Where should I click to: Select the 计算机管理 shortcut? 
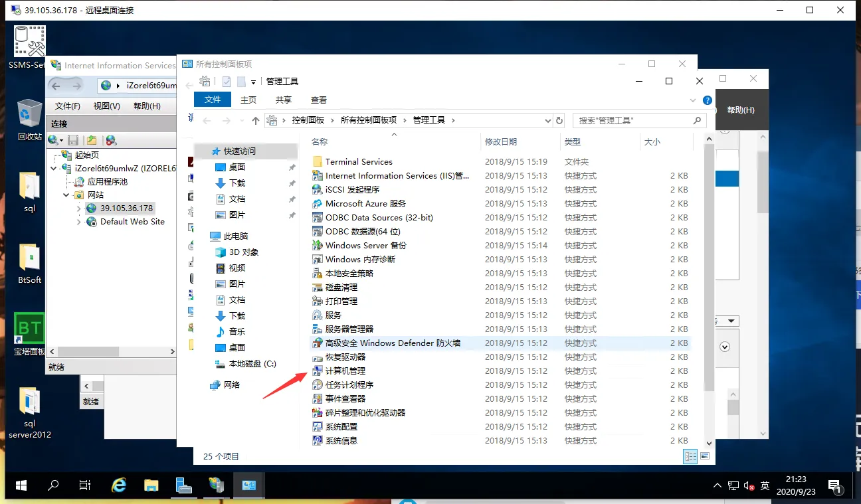pyautogui.click(x=339, y=371)
